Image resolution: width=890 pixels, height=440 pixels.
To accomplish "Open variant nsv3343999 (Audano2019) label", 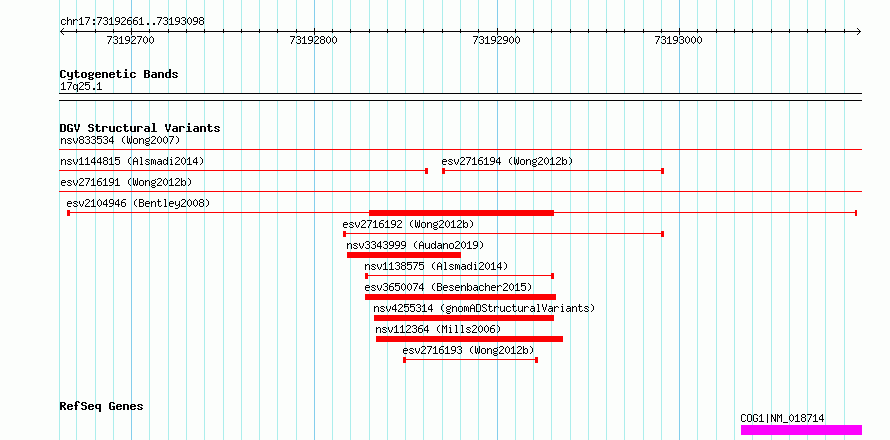I will point(415,245).
